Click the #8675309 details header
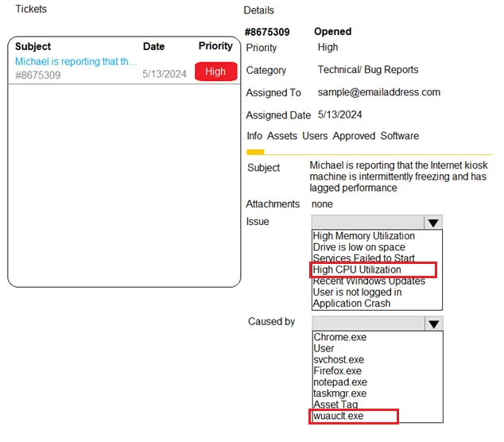This screenshot has height=442, width=504. [267, 32]
